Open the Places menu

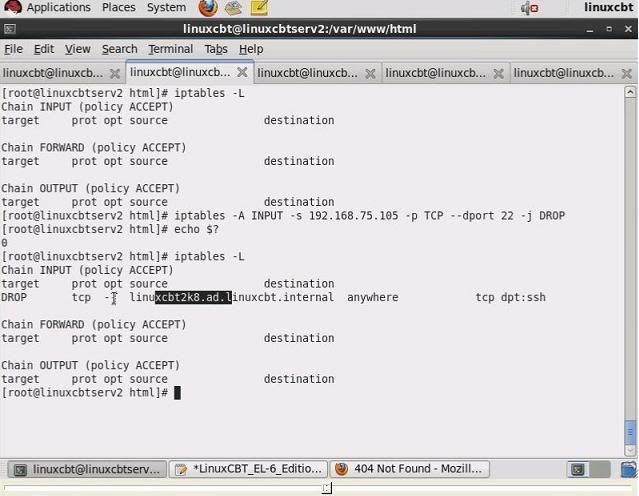119,7
